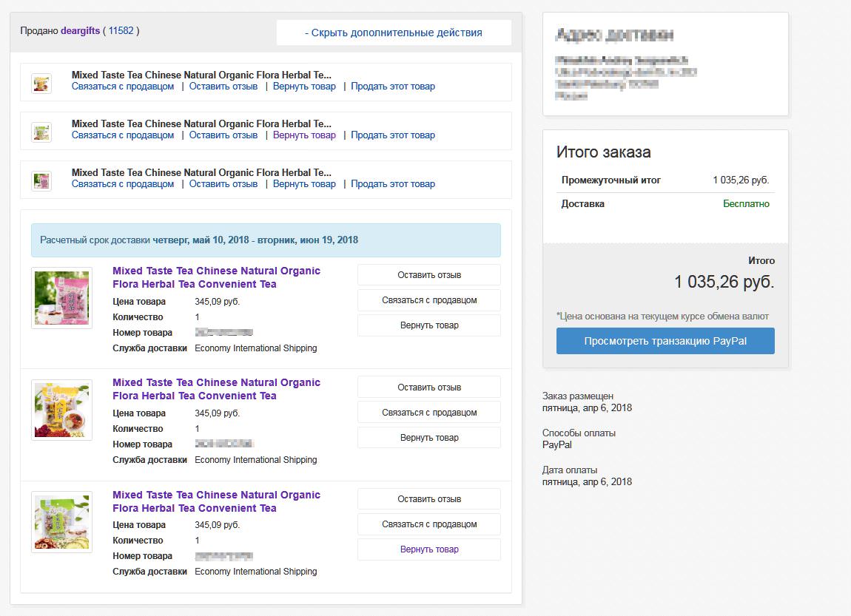Click the green tea product thumbnail in order details

point(62,522)
